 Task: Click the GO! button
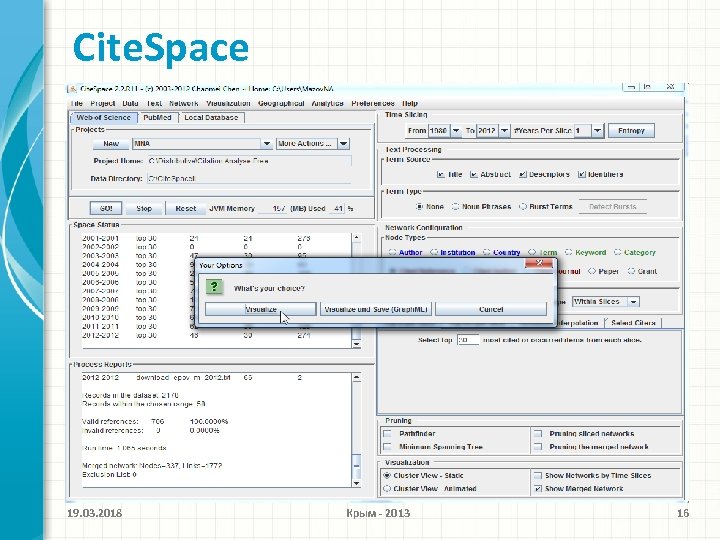[x=106, y=208]
